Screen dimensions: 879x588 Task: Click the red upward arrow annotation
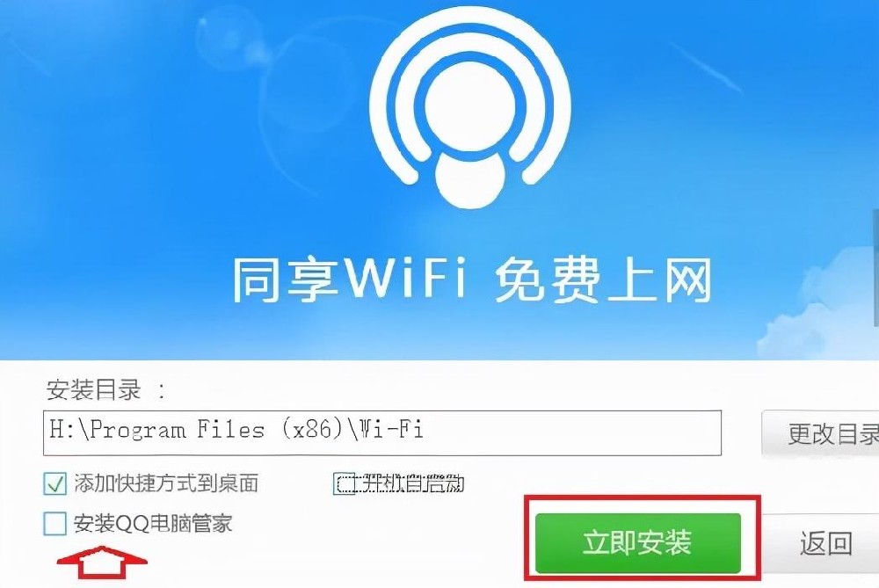[x=102, y=563]
